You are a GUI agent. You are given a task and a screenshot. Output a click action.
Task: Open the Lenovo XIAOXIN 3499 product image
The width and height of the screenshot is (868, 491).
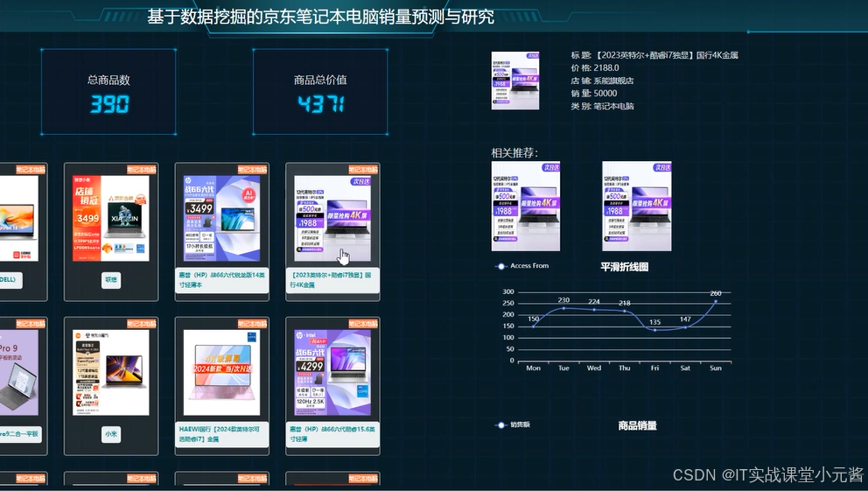click(111, 218)
